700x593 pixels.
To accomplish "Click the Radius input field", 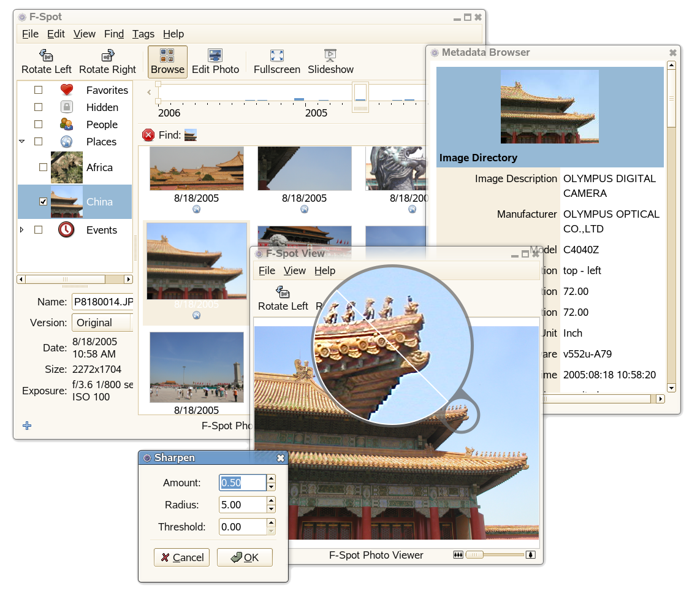I will coord(243,505).
